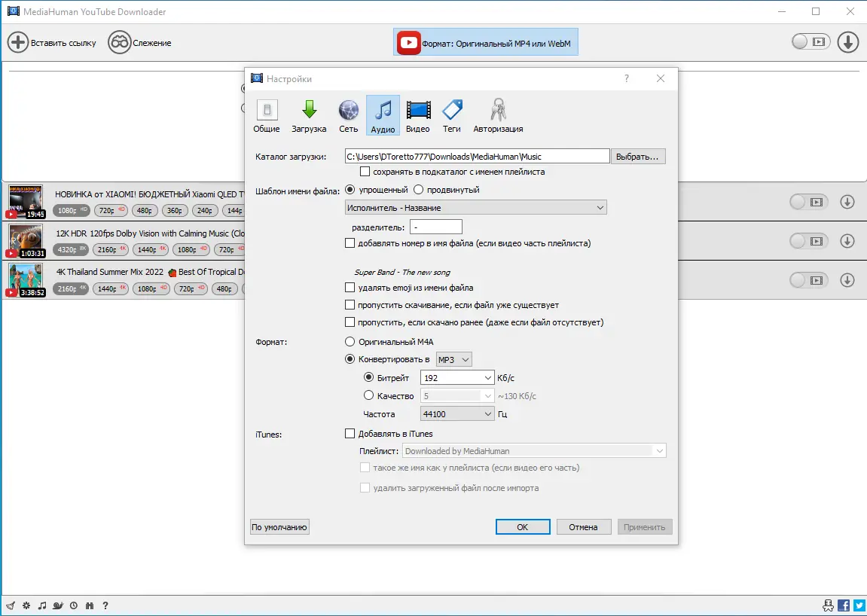867x616 pixels.
Task: Select 4320p quality on the 12K HDR row
Action: tap(72, 250)
